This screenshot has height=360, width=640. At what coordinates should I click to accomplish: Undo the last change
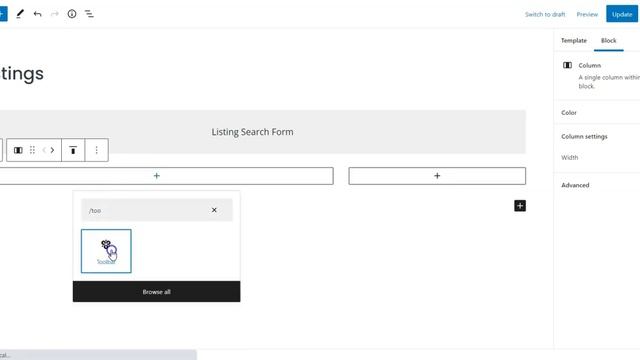38,14
